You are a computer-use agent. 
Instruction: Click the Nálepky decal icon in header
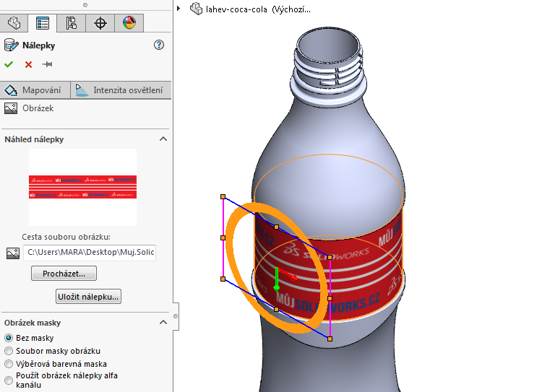(x=11, y=45)
